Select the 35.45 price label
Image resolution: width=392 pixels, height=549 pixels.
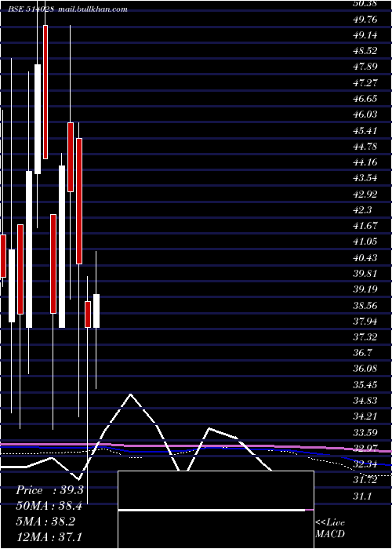click(x=365, y=385)
